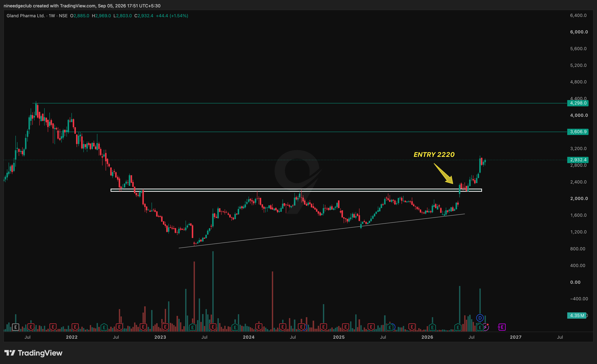The image size is (597, 364).
Task: Click the 2022 label on time axis
Action: click(x=72, y=337)
